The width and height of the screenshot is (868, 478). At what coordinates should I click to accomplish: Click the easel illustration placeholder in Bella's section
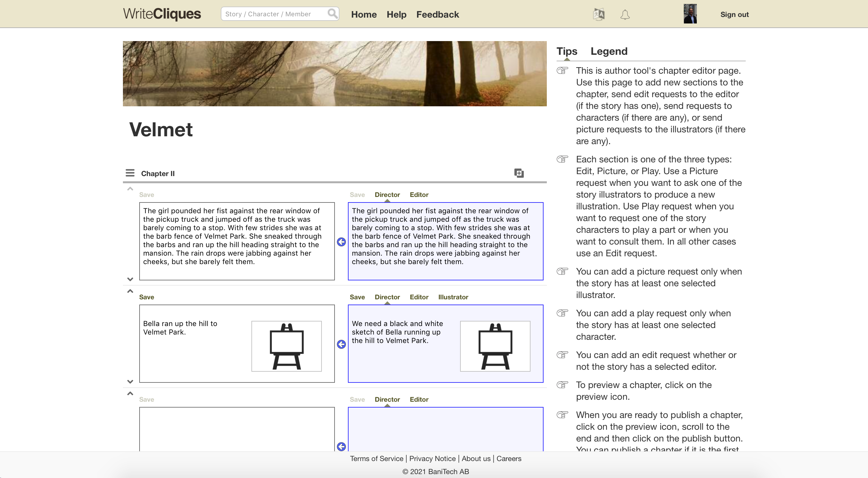pos(286,346)
